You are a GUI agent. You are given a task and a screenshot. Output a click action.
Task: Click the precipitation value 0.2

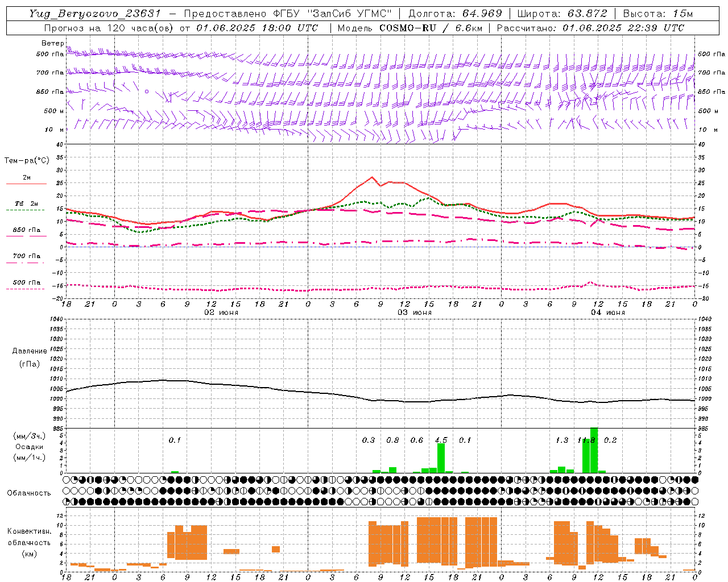610,440
